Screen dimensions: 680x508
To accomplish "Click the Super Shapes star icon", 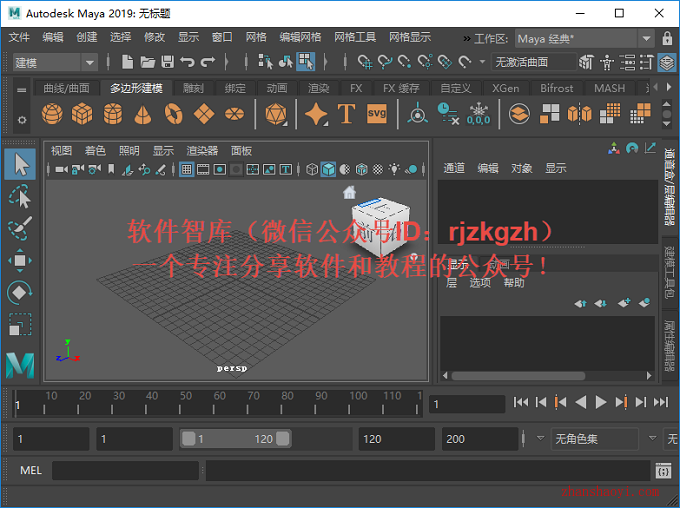I will tap(316, 114).
